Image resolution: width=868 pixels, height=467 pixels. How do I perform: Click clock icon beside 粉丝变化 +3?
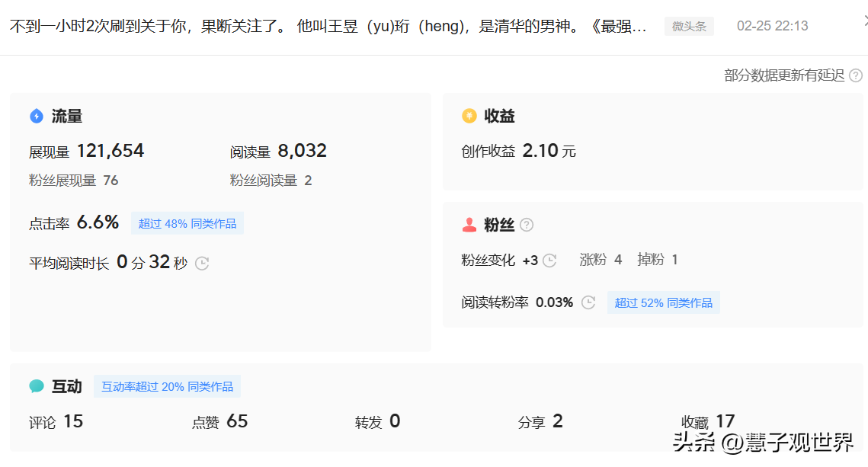tap(549, 261)
